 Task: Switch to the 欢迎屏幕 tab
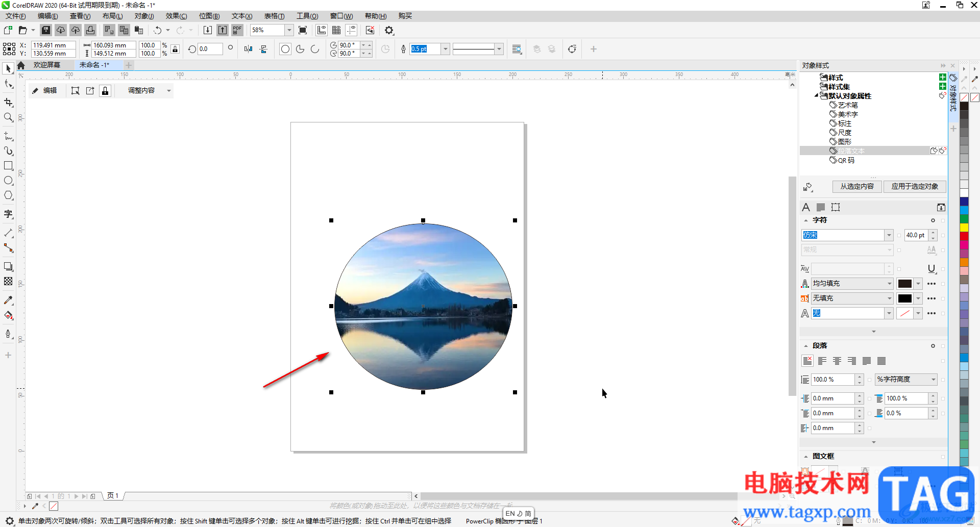tap(47, 65)
